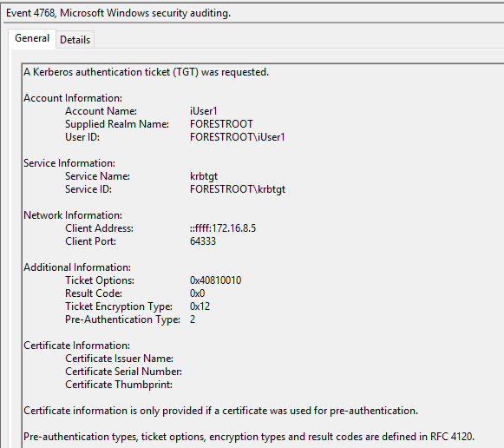Click the RFC 4120 reference sentence
The image size is (504, 448).
pyautogui.click(x=249, y=437)
